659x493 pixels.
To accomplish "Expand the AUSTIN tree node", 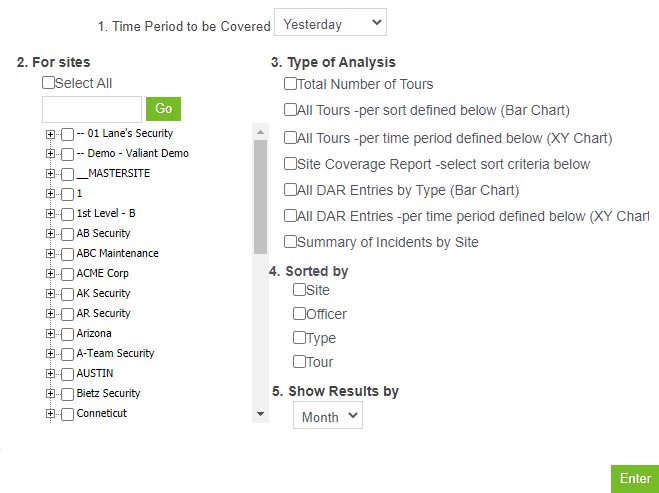I will [50, 373].
